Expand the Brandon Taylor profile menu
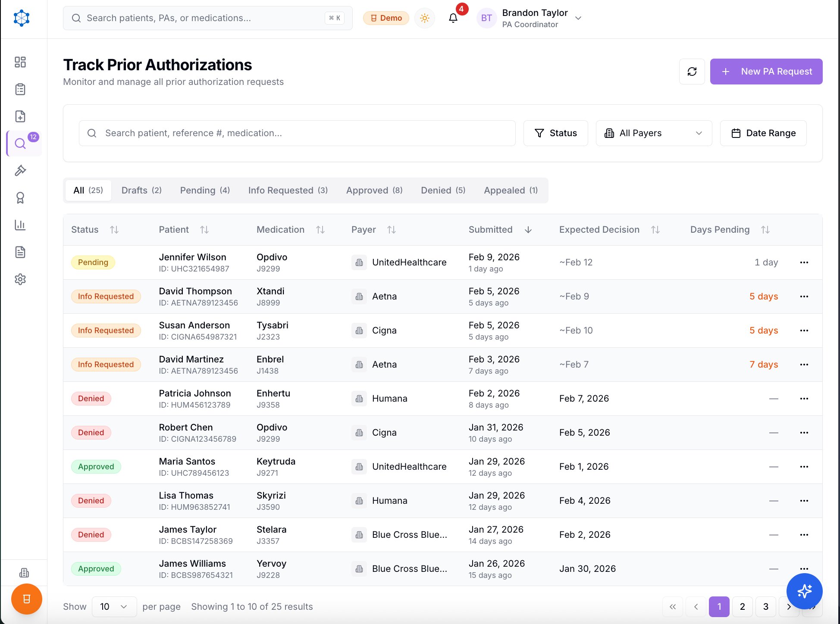This screenshot has height=624, width=840. [578, 18]
